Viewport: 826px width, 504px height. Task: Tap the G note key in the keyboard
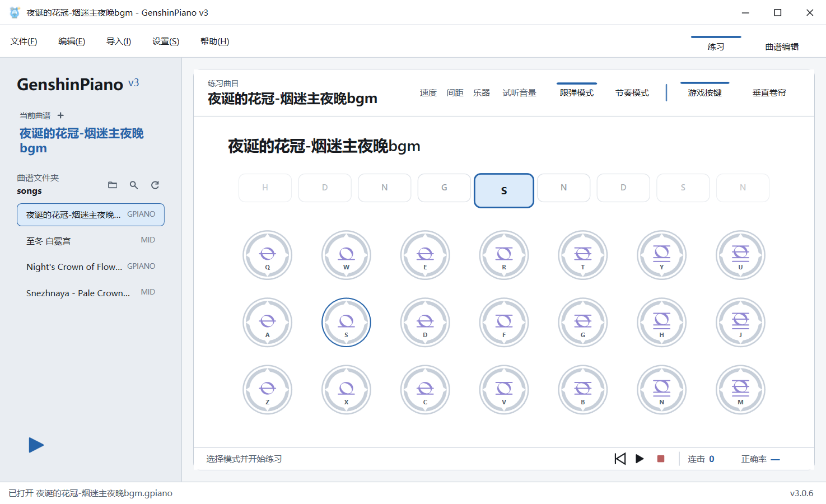click(x=583, y=323)
